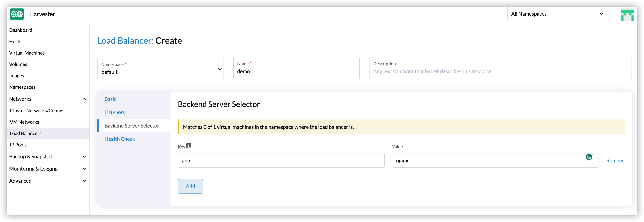The image size is (644, 222).
Task: Go to IP Pools in sidebar
Action: coord(18,145)
